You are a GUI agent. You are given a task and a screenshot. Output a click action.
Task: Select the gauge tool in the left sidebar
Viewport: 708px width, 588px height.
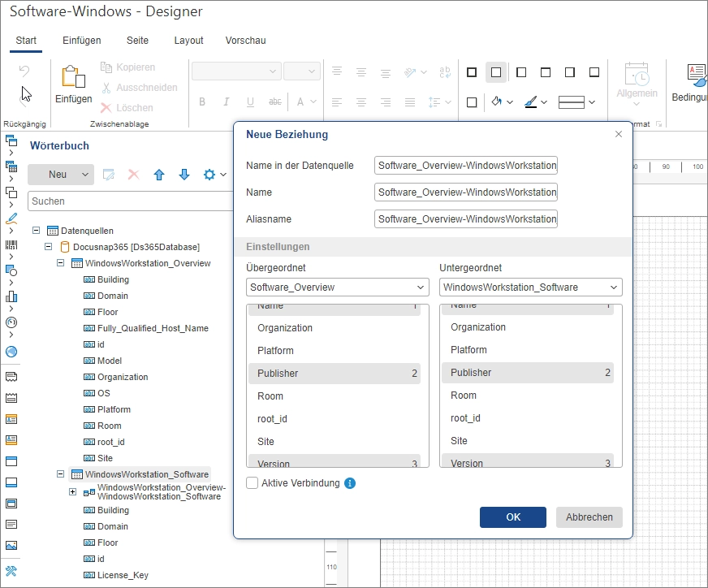pos(11,322)
